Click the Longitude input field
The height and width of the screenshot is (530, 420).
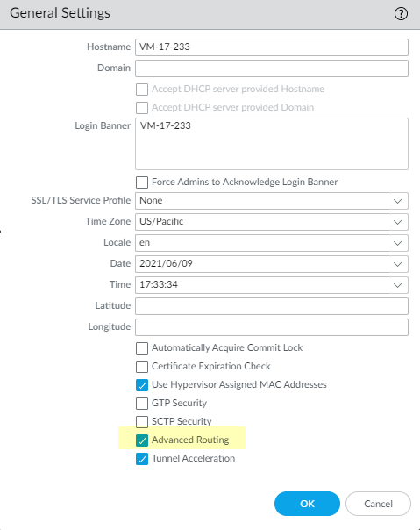[272, 327]
